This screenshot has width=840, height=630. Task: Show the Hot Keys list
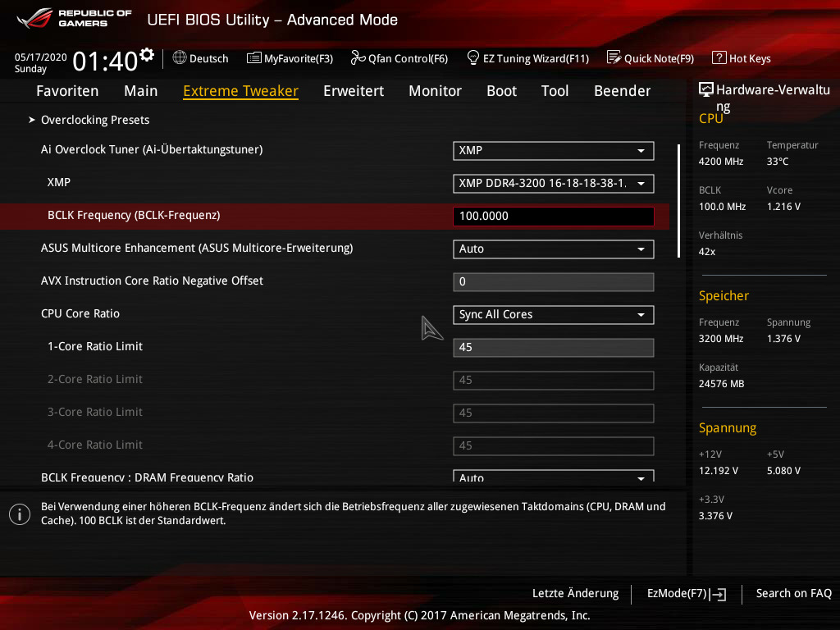click(x=742, y=58)
